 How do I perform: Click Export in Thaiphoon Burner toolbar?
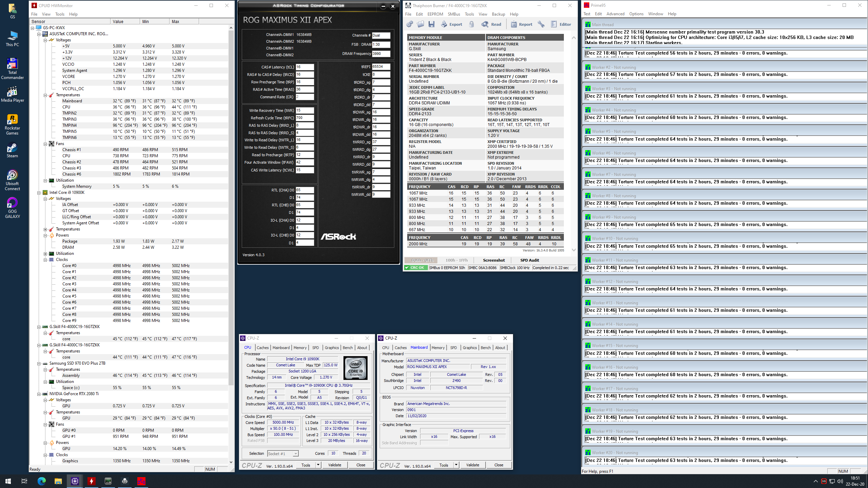(451, 24)
